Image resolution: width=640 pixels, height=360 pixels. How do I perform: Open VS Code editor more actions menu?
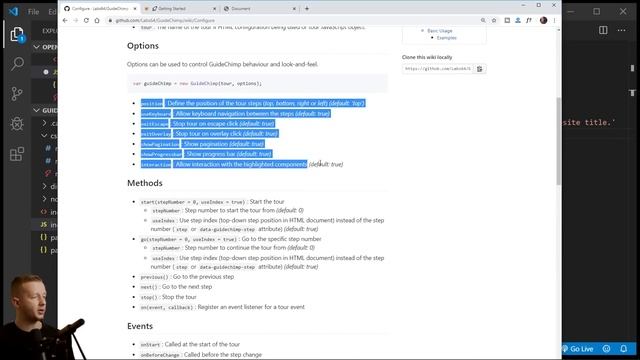click(621, 30)
